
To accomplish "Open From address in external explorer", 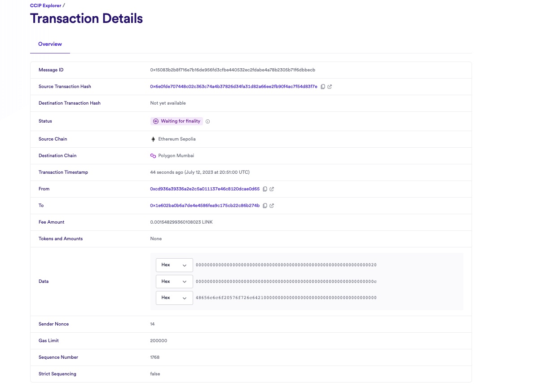I will (272, 189).
